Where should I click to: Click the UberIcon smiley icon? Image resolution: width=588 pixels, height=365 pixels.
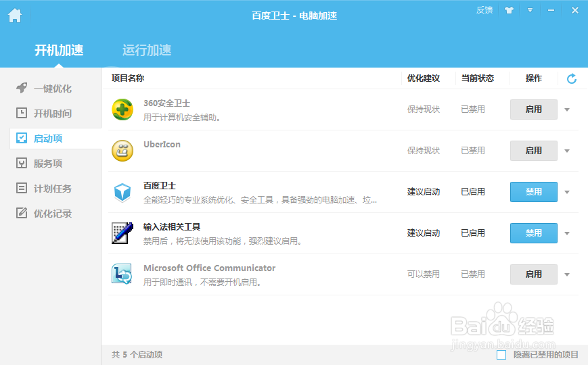122,151
